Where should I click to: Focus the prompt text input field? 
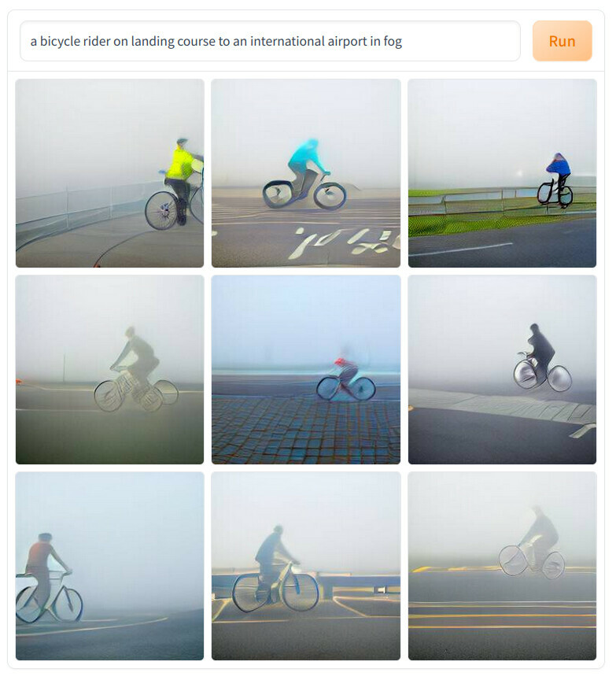270,41
